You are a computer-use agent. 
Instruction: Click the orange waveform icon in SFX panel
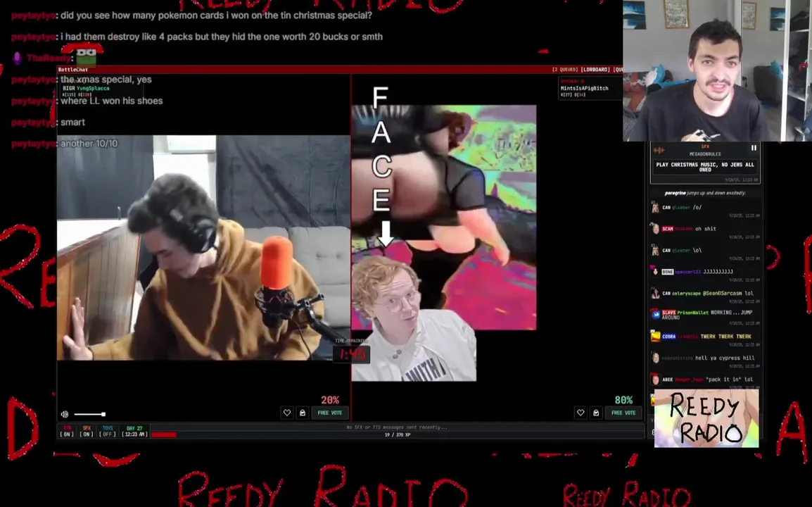click(x=659, y=150)
